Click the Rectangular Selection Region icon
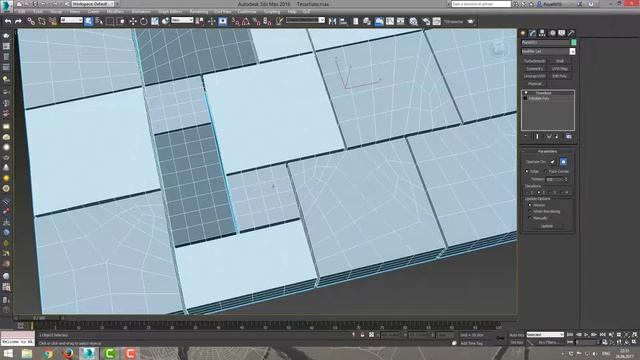 (110, 21)
